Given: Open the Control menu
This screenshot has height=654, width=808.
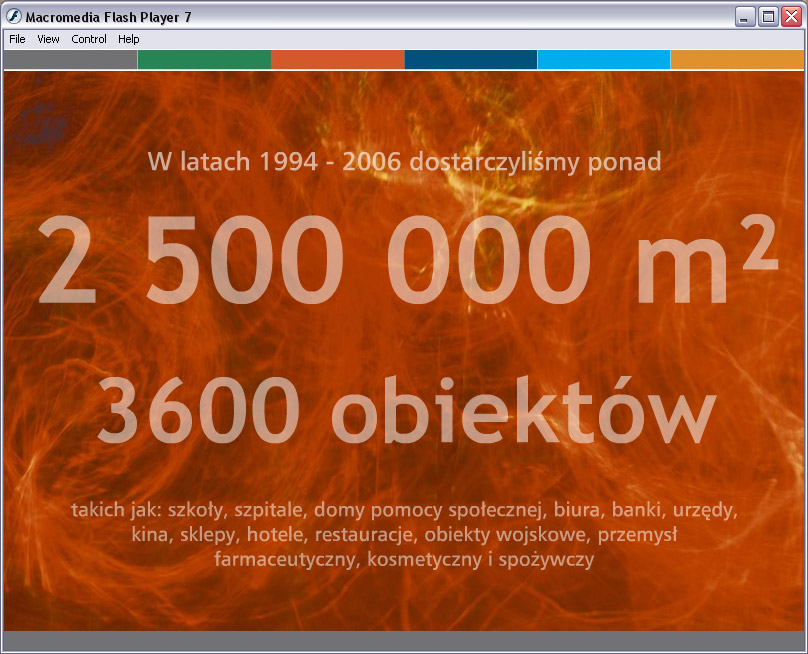Looking at the screenshot, I should click(89, 39).
